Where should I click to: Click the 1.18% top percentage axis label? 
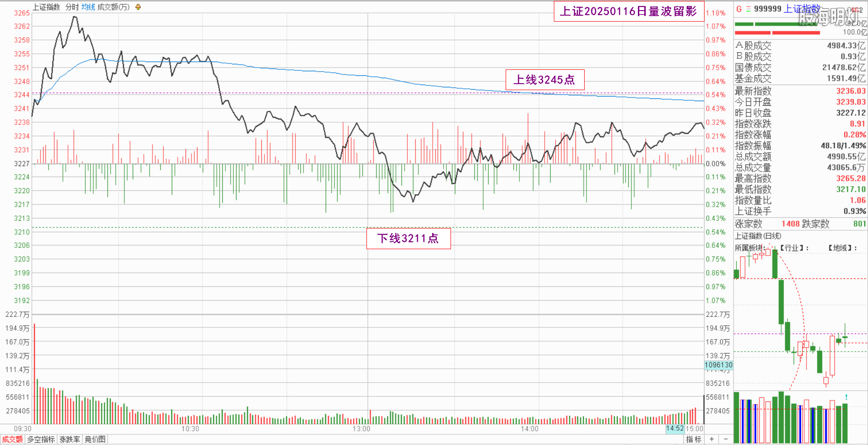pyautogui.click(x=716, y=13)
